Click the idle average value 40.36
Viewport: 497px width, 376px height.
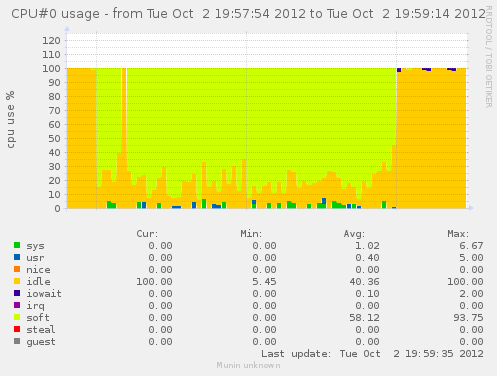point(364,282)
